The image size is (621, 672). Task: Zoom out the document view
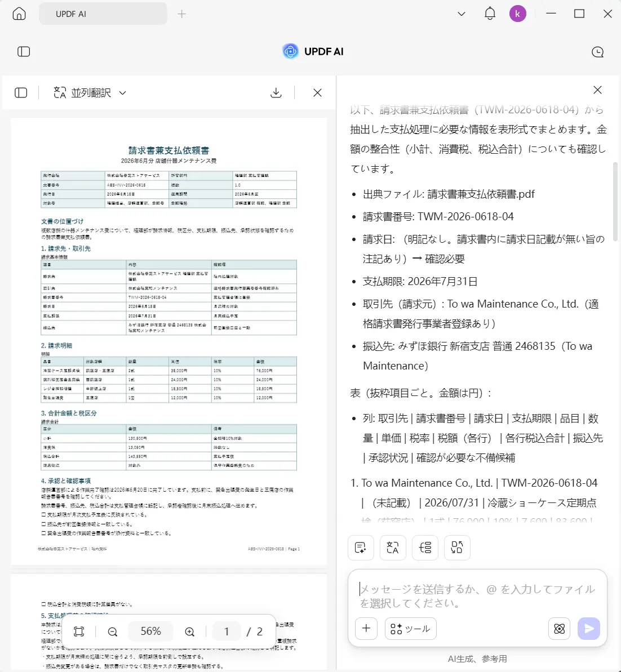(x=112, y=631)
